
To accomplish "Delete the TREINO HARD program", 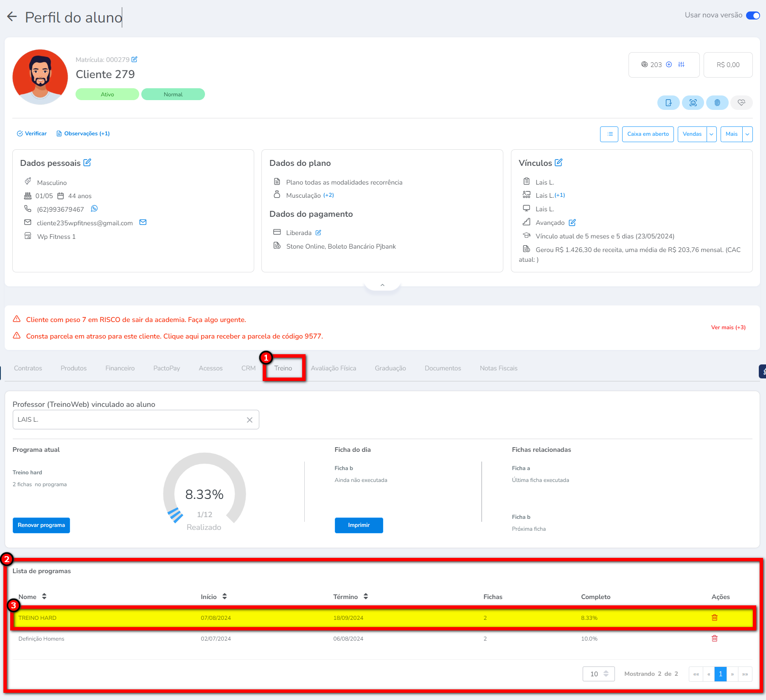I will (714, 618).
